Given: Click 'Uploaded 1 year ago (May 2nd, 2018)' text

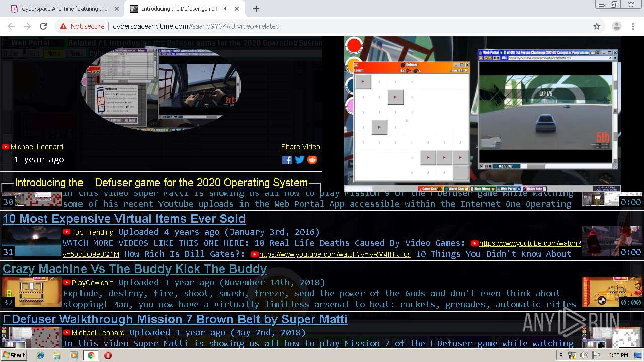Looking at the screenshot, I should click(x=218, y=333).
